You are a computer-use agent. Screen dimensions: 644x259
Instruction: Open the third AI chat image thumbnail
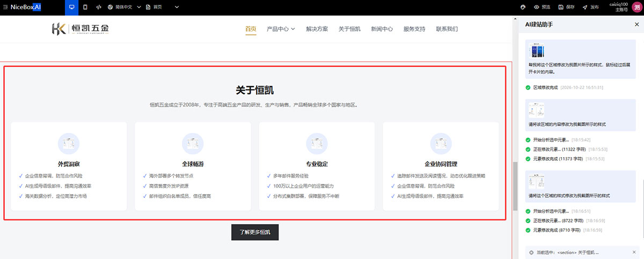537,182
